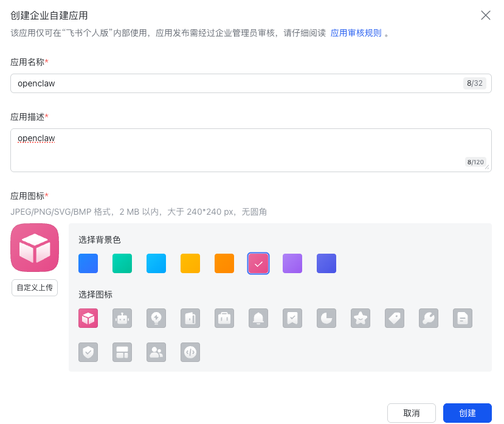Open the 应用审核规则 link

[356, 33]
